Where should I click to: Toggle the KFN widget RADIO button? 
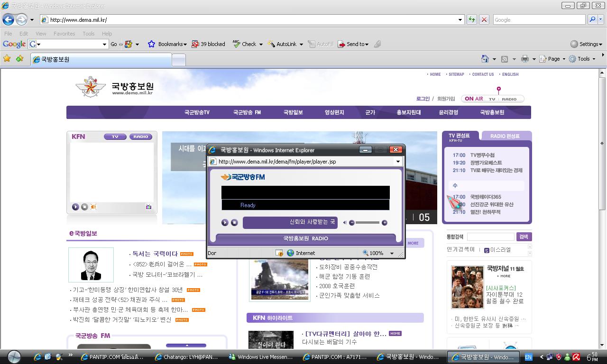click(141, 136)
